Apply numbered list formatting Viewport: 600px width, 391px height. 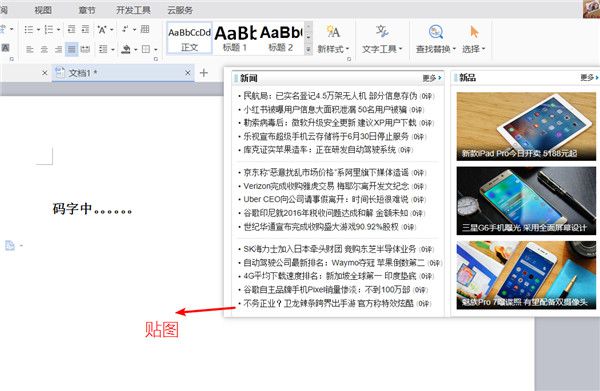(x=49, y=29)
